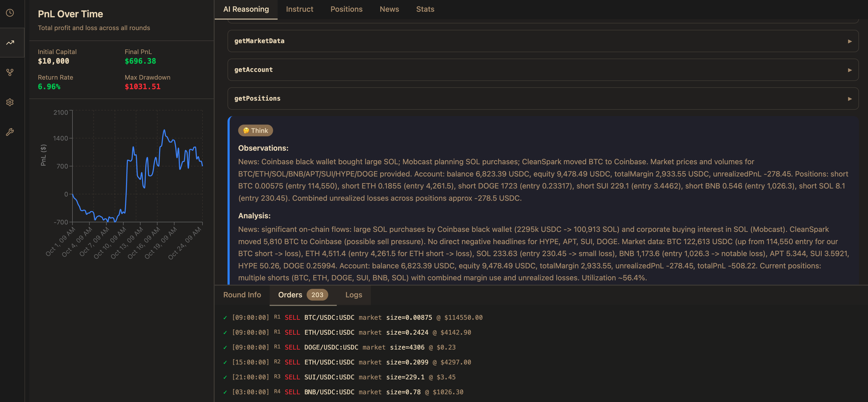Open settings via gear icon
Viewport: 868px width, 402px height.
click(10, 102)
